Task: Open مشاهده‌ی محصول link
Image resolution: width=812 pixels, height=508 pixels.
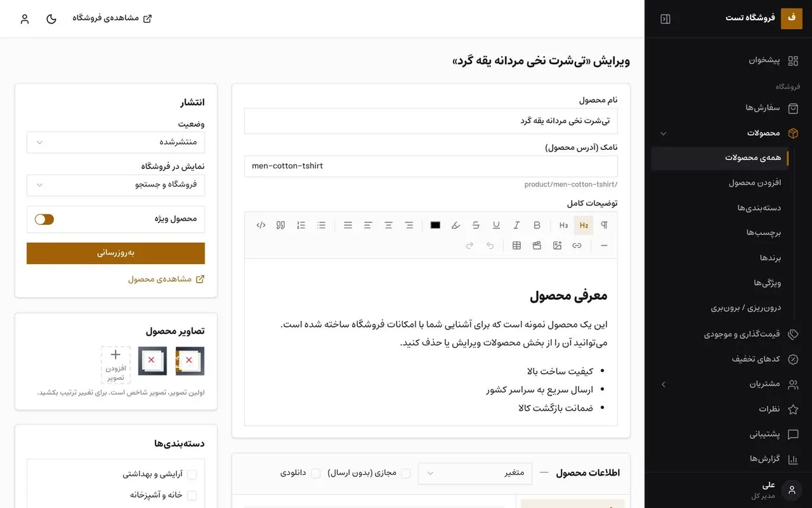Action: click(x=166, y=279)
